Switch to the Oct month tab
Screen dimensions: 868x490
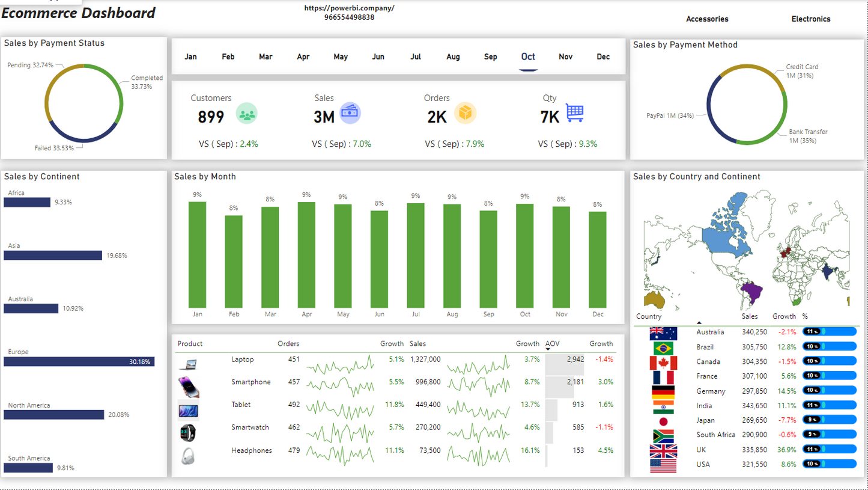point(528,57)
